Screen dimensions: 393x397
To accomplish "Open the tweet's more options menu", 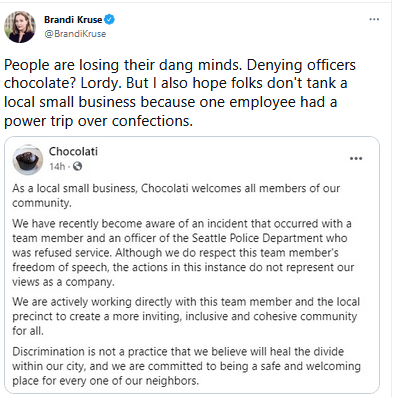I will tap(374, 19).
